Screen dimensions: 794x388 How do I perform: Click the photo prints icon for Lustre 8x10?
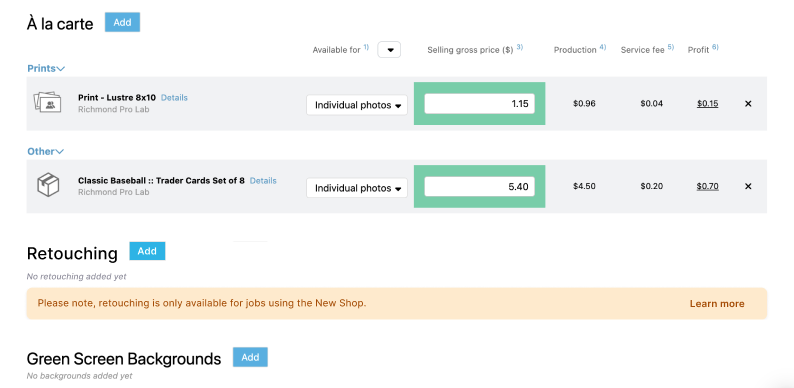pos(47,103)
